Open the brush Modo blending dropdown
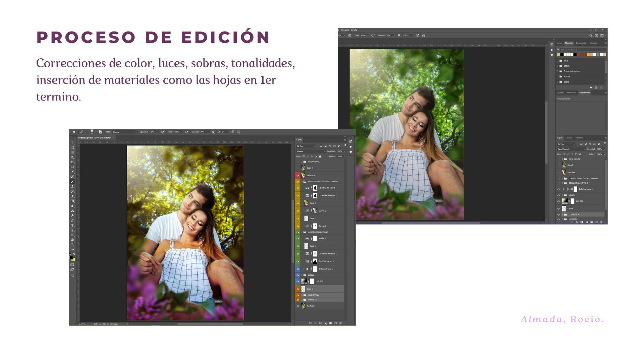This screenshot has height=362, width=644. click(x=124, y=132)
